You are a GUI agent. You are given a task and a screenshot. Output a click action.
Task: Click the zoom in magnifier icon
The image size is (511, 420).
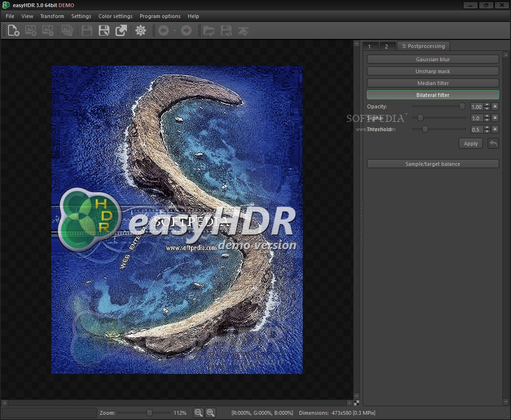click(x=211, y=413)
